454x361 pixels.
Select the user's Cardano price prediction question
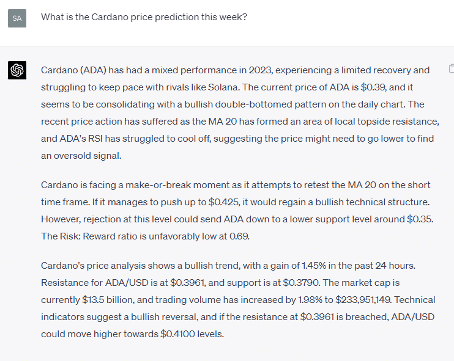point(144,17)
